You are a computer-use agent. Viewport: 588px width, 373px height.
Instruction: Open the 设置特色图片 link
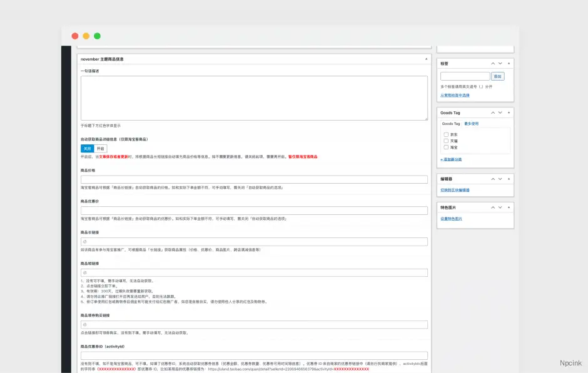451,219
